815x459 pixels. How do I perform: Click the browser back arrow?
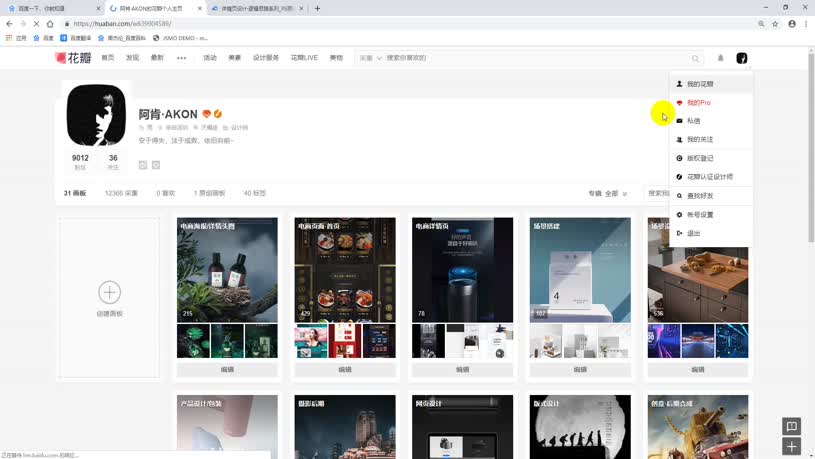[x=9, y=24]
